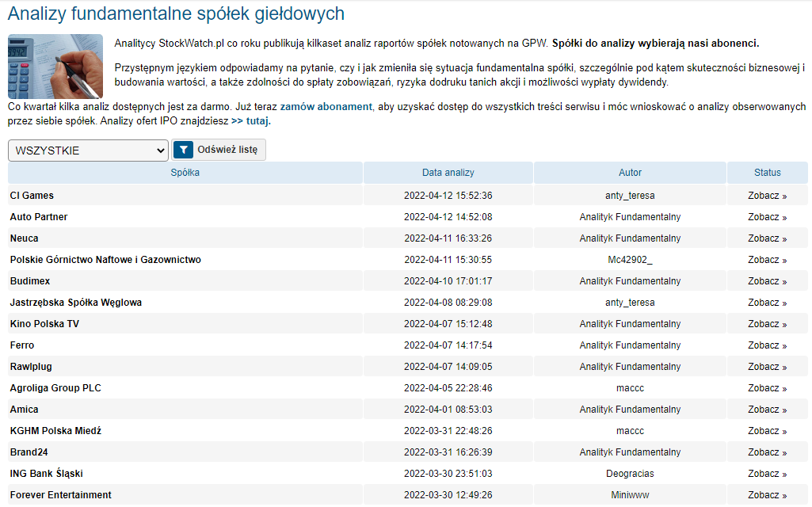This screenshot has width=812, height=507.
Task: Open Zobacz for Polskie Górnictwo Naftowe i Gazownictwo
Action: 767,260
